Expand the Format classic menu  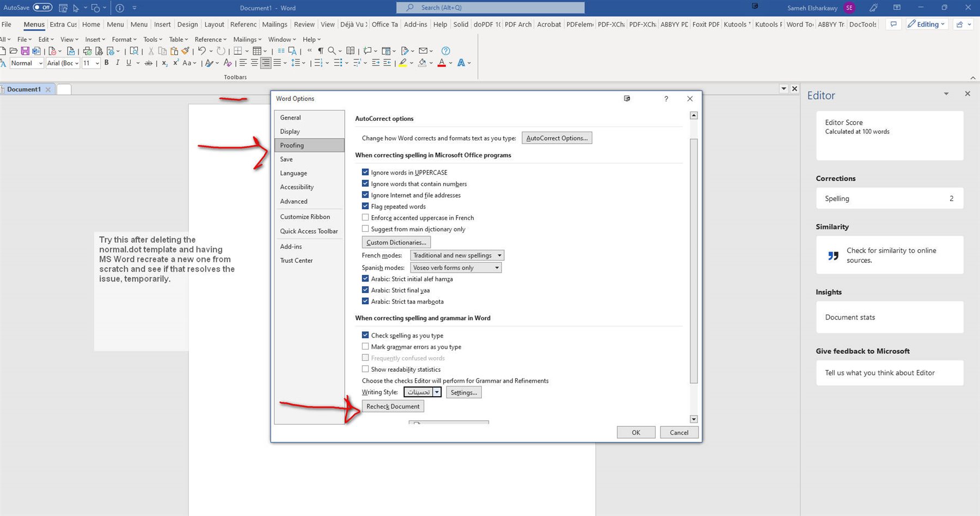pyautogui.click(x=124, y=39)
